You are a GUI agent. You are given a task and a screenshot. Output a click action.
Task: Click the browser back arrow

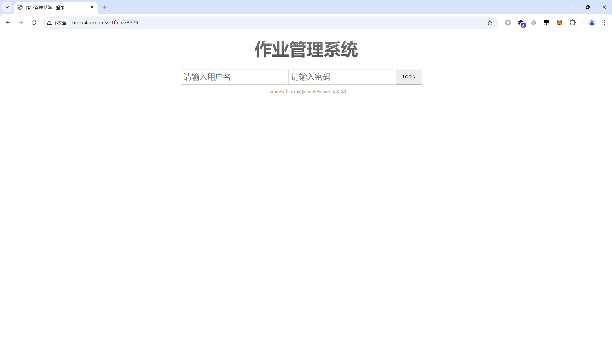8,22
